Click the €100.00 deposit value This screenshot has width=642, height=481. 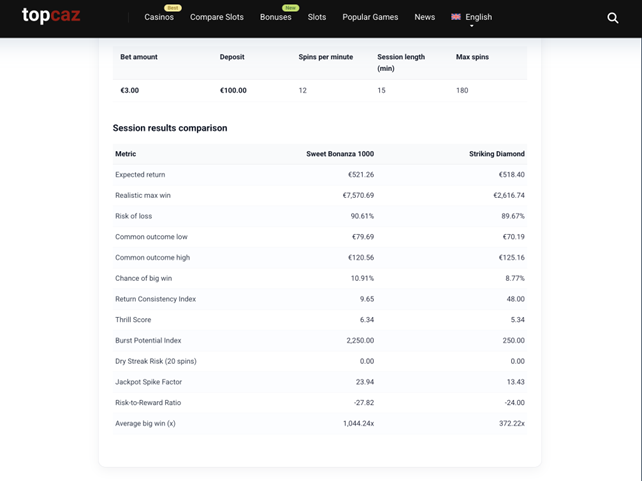[x=233, y=90]
